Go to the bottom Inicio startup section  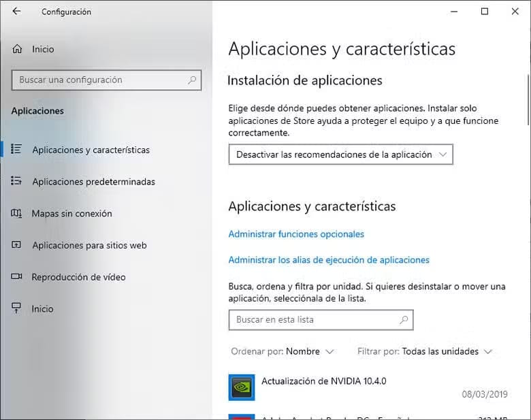[x=42, y=309]
